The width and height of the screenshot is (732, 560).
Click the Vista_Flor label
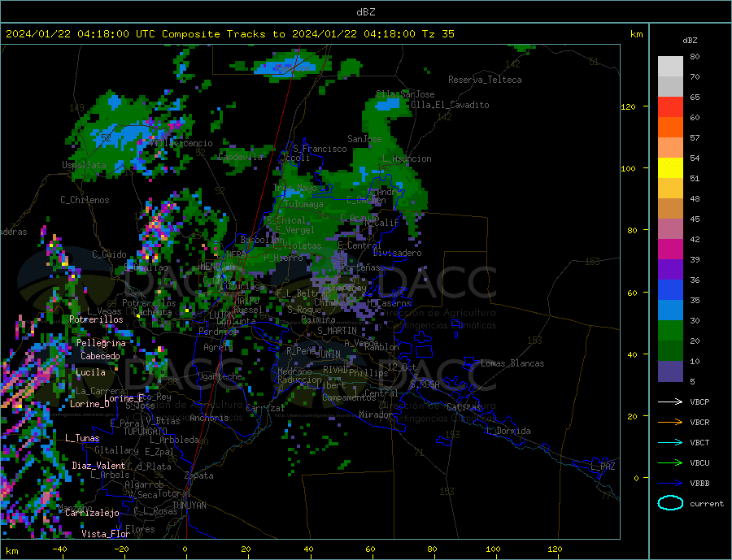point(106,534)
